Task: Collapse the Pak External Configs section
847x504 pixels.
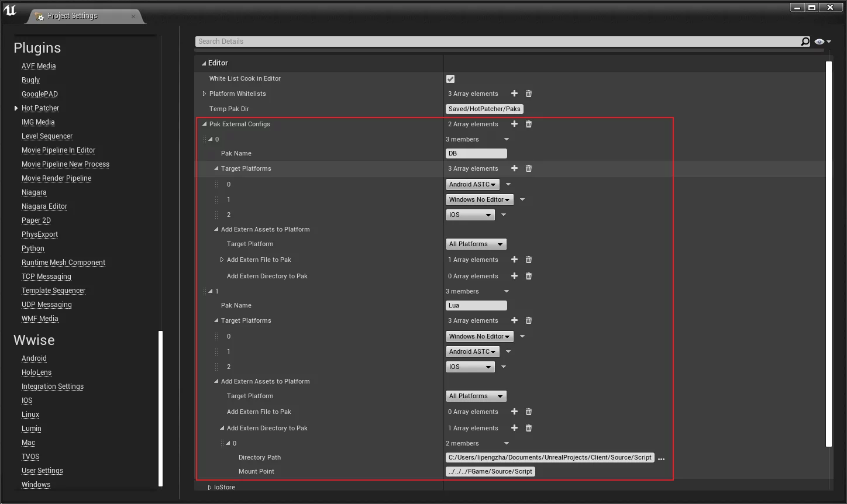Action: coord(205,124)
